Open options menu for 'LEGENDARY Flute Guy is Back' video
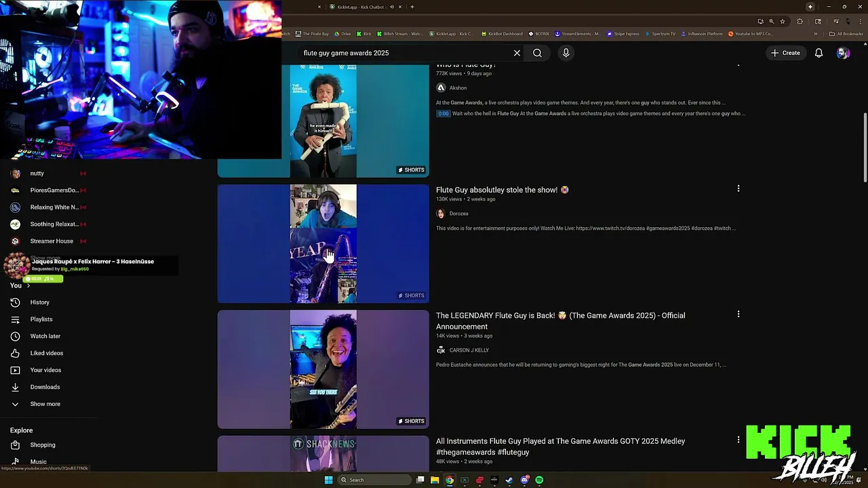Viewport: 868px width, 488px height. coord(738,314)
